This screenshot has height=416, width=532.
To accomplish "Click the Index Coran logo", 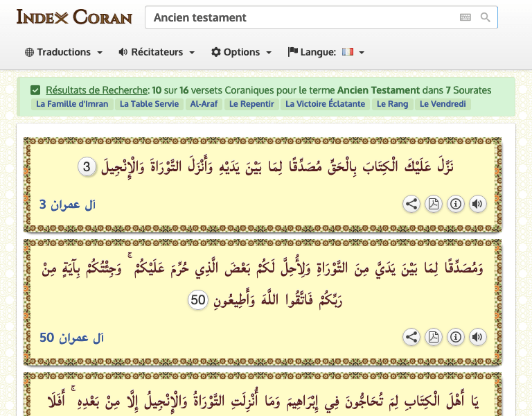I will [x=74, y=17].
